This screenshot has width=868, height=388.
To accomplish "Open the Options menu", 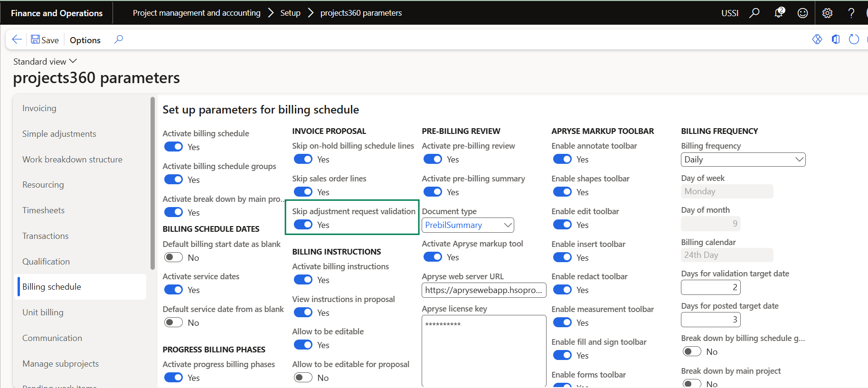I will (x=85, y=40).
